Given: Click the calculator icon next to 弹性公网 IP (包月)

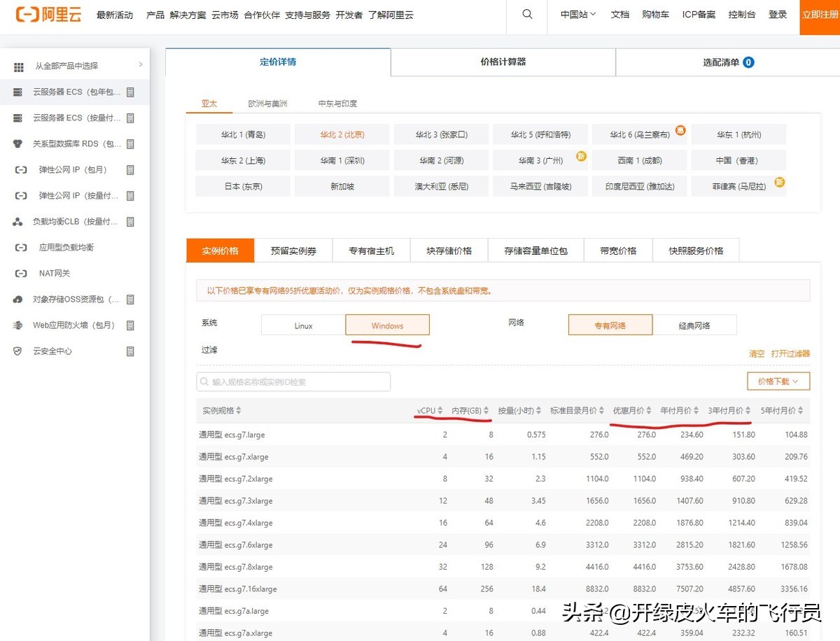Looking at the screenshot, I should coord(130,169).
